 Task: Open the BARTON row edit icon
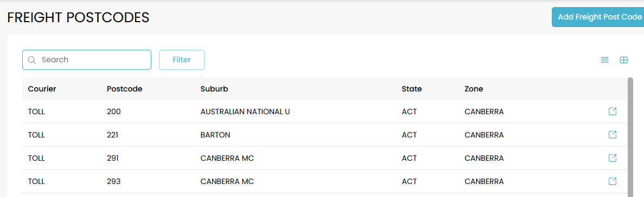(613, 135)
